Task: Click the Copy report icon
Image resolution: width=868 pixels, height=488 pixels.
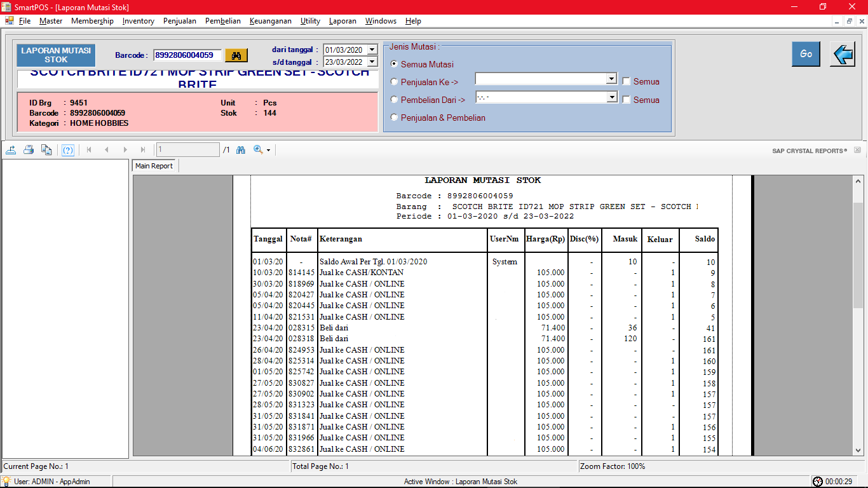Action: click(46, 150)
